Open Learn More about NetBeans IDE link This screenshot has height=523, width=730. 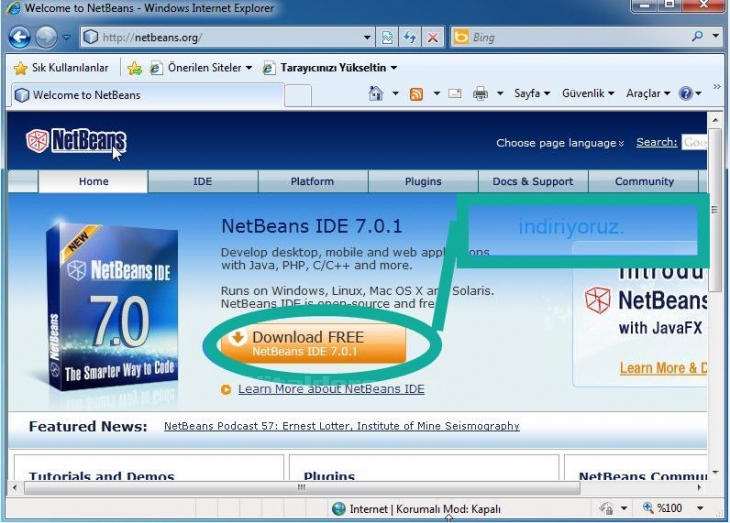point(331,389)
